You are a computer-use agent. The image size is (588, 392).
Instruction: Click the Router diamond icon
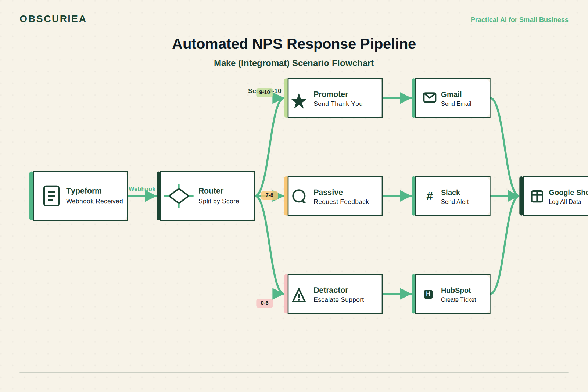179,196
